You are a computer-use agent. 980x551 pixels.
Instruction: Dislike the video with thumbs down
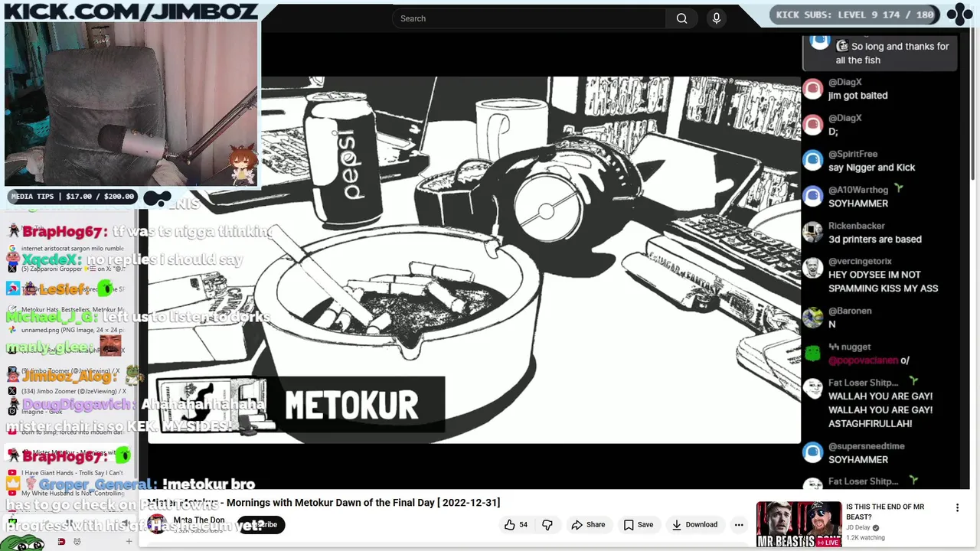tap(547, 525)
